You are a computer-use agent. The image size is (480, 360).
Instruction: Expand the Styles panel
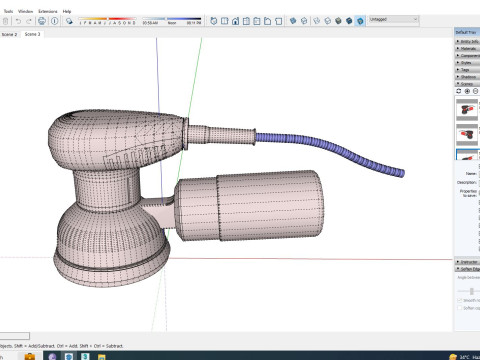tap(468, 63)
